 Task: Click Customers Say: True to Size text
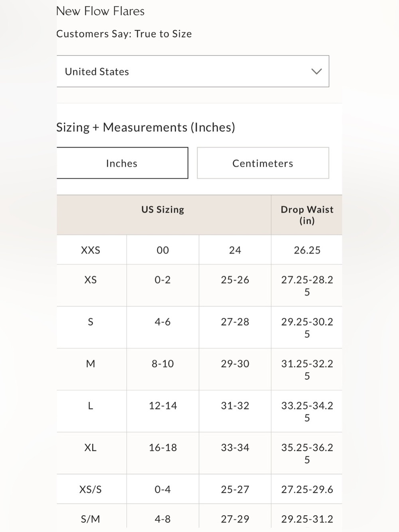coord(124,34)
